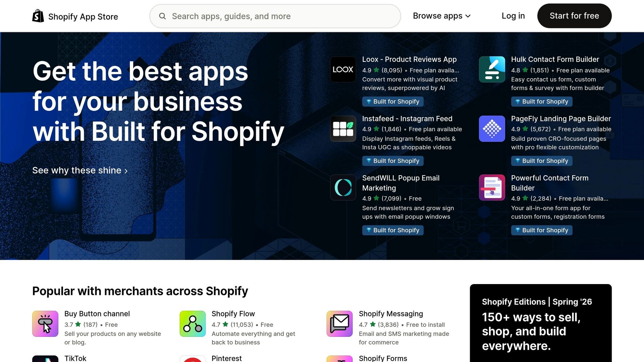Click the star icon in PageFly rating
Viewport: 644px width, 362px height.
tap(525, 129)
